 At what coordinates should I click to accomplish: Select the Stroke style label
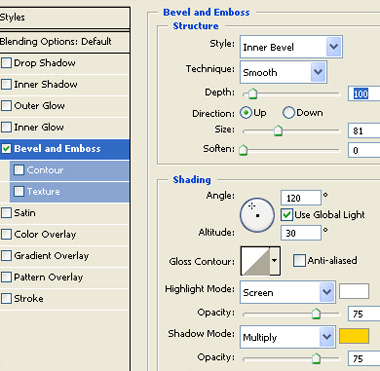tap(29, 298)
